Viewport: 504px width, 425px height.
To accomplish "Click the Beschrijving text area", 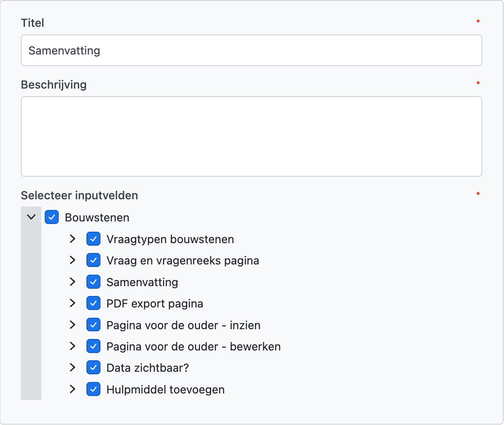I will 251,136.
